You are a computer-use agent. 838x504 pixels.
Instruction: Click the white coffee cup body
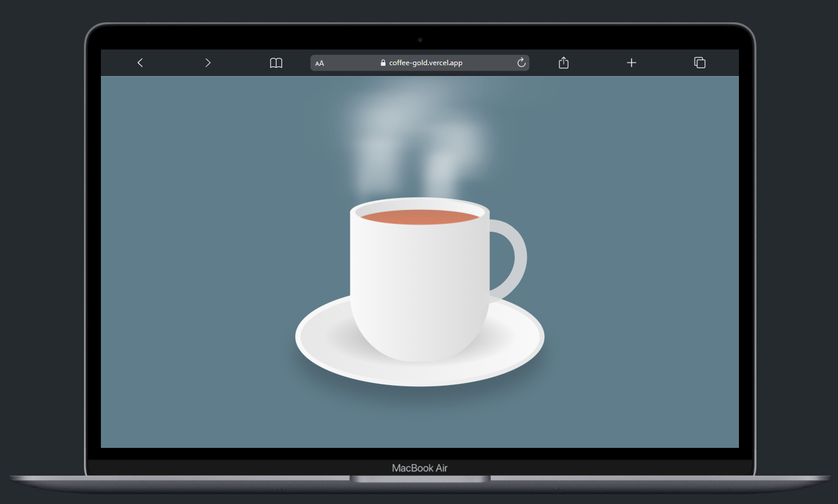point(419,284)
